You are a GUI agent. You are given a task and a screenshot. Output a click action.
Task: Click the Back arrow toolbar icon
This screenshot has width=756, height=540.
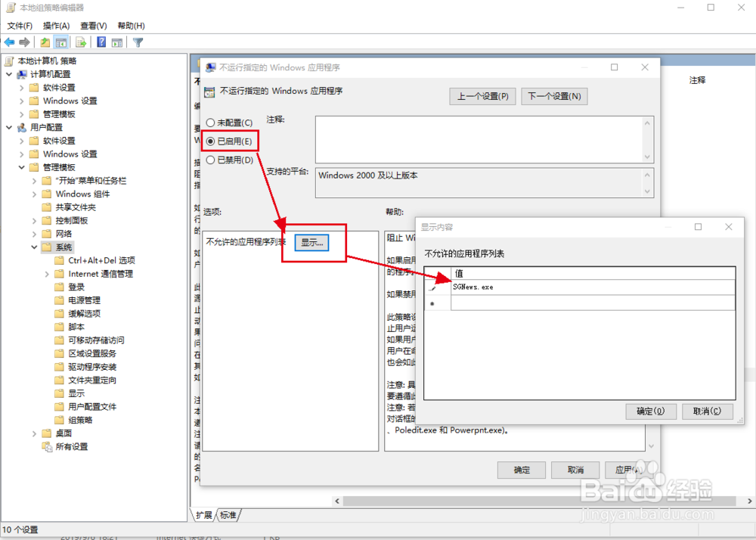click(x=9, y=42)
